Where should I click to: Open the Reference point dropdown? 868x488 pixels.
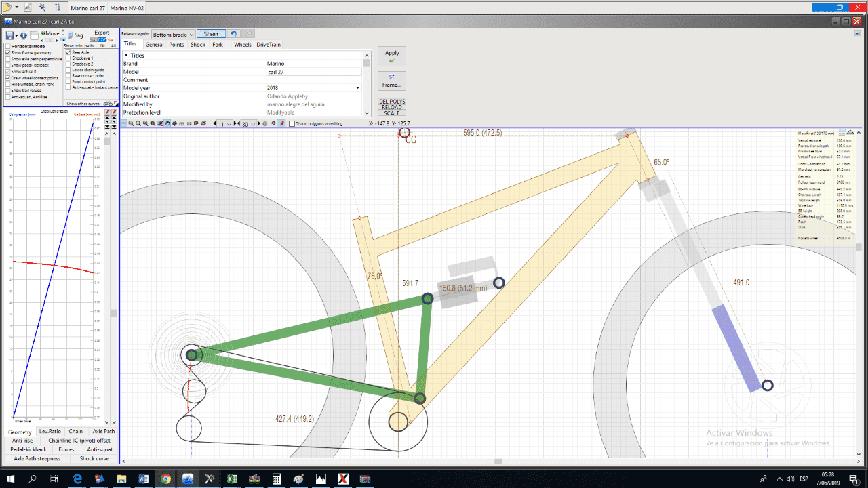173,34
